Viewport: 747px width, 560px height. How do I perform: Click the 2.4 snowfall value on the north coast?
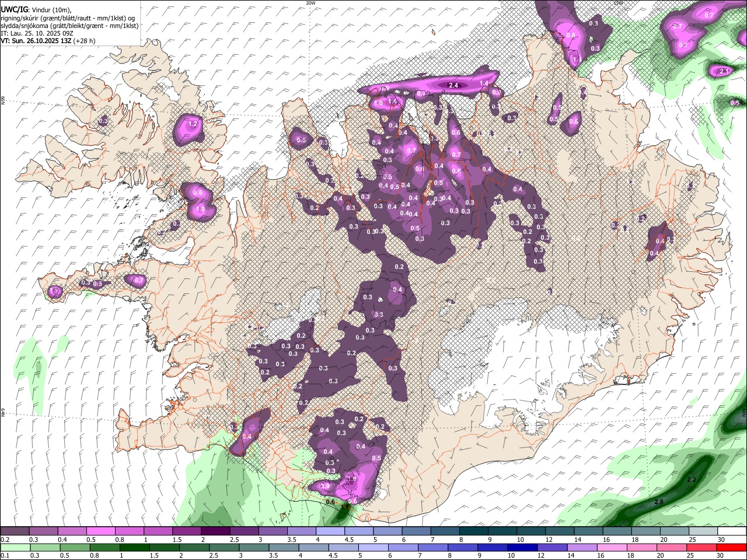453,86
